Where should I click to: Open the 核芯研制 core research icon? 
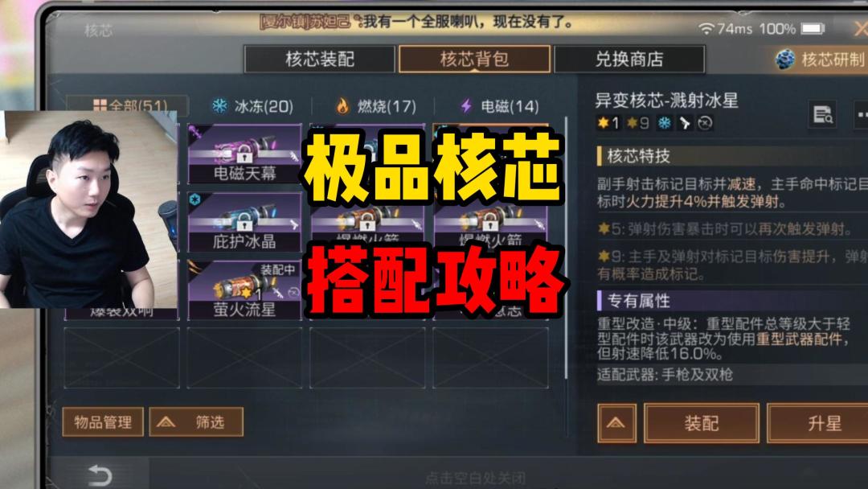tap(785, 60)
